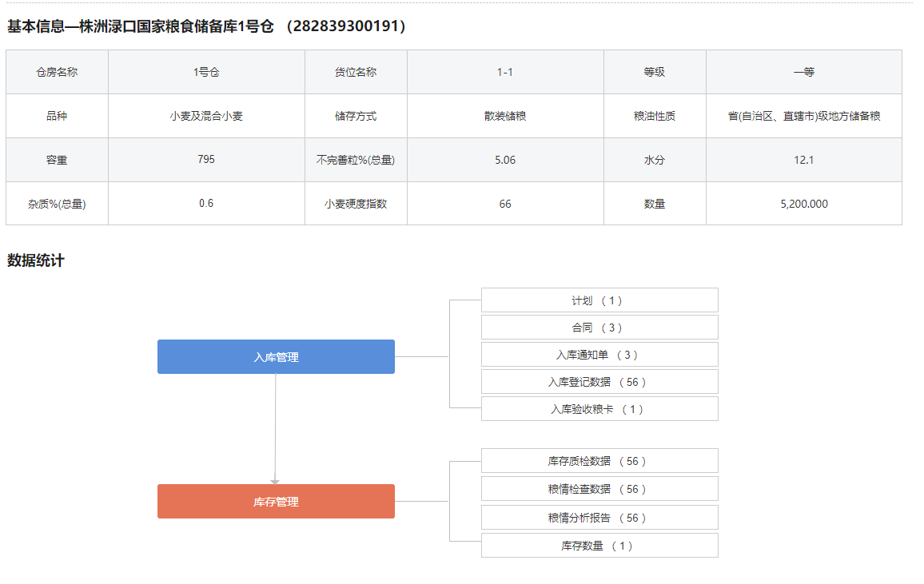924x584 pixels.
Task: Select the 品种 value 小麦及混合小麦
Action: [x=206, y=116]
